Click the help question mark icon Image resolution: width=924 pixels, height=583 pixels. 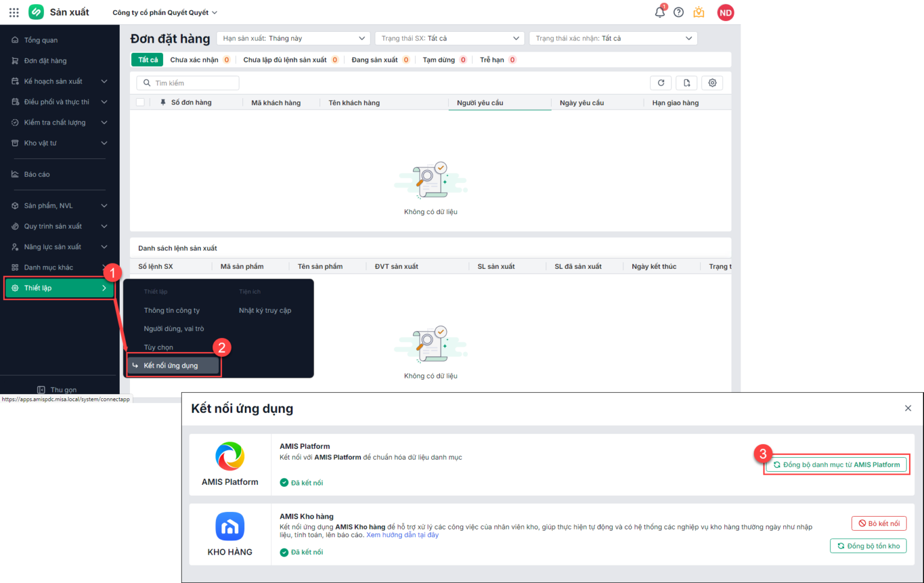679,11
